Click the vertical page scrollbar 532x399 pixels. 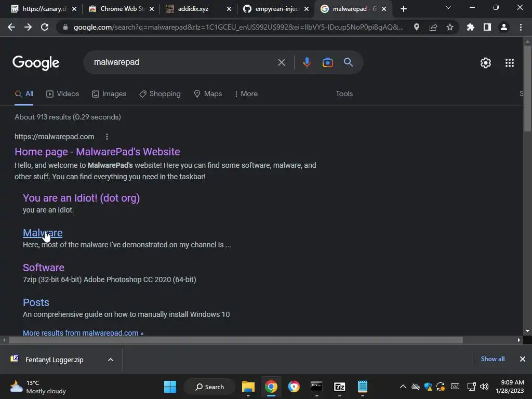[x=527, y=89]
